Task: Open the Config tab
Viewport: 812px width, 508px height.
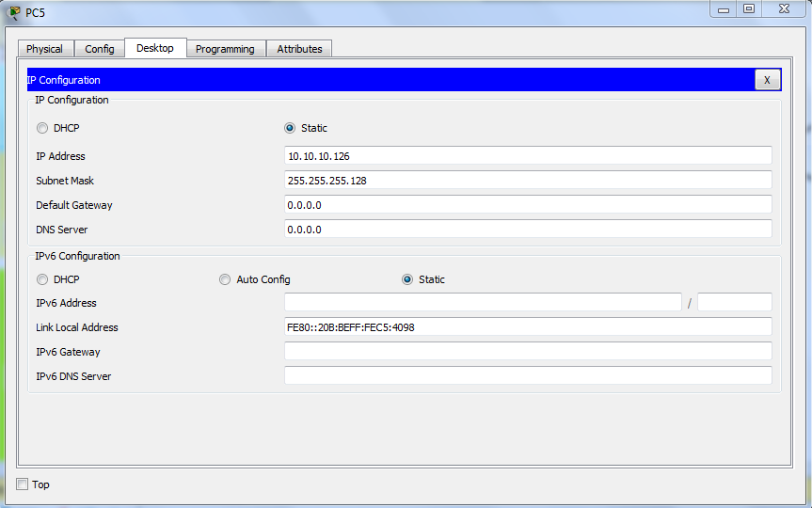Action: pyautogui.click(x=99, y=49)
